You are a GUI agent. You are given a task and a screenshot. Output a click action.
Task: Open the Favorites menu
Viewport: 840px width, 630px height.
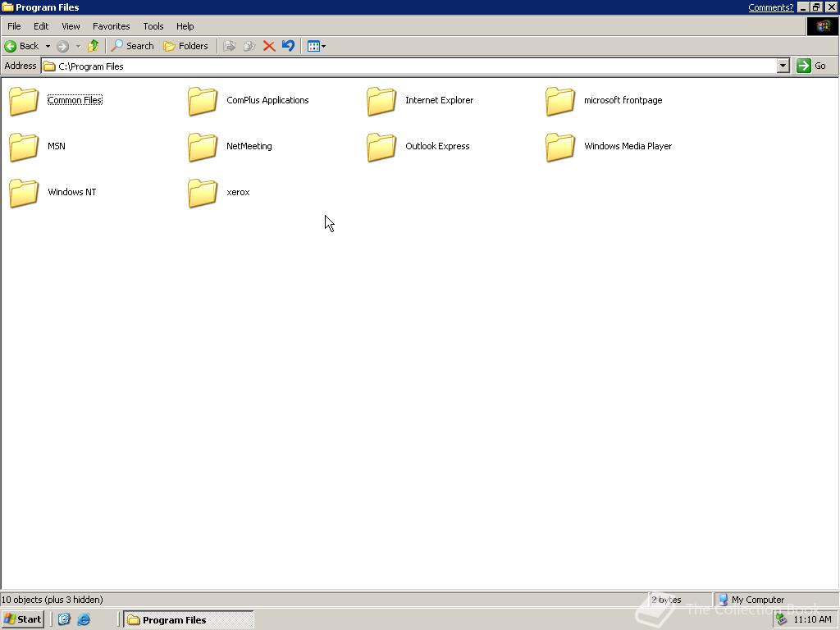coord(112,26)
